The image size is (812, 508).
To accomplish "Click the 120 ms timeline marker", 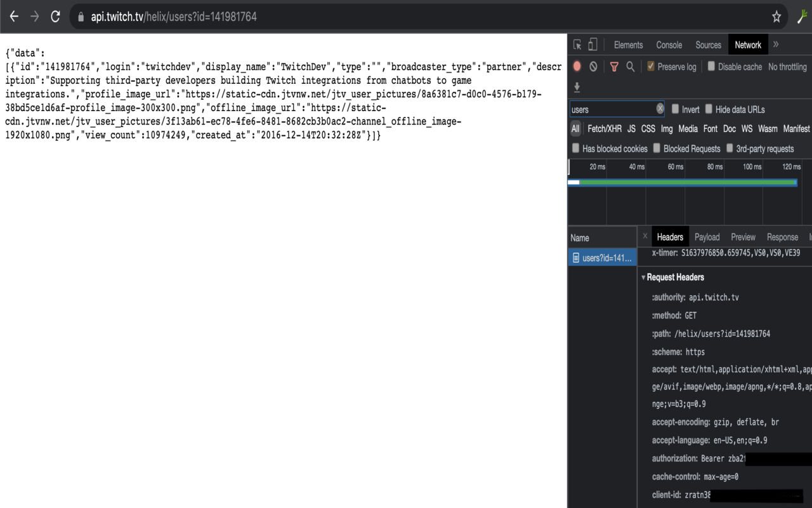I will (791, 167).
